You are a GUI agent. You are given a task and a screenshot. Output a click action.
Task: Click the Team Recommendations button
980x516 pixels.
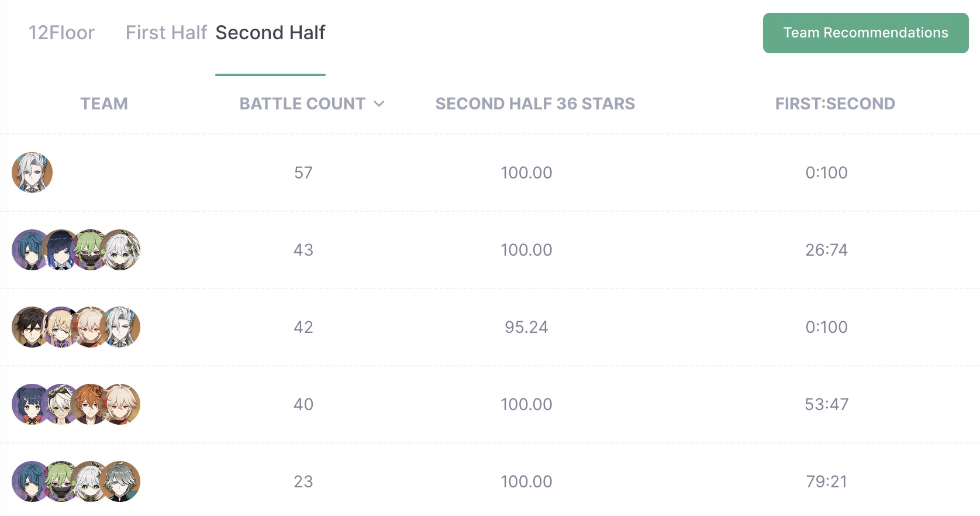(865, 33)
